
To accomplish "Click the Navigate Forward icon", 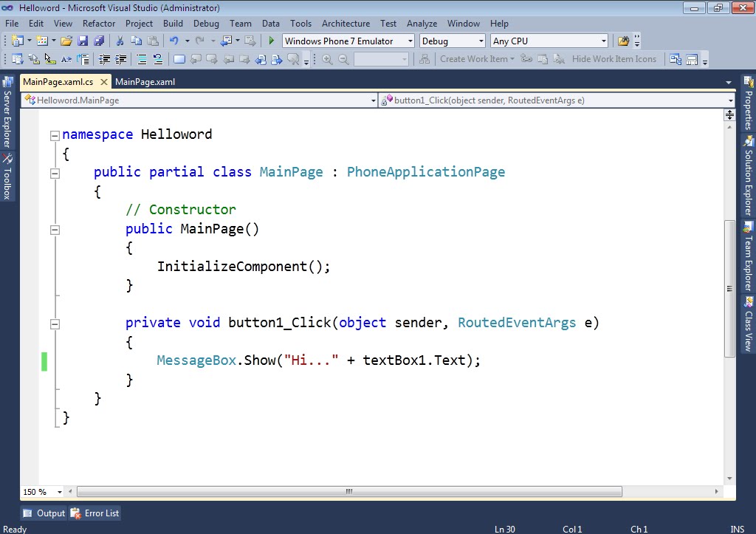I will (250, 41).
